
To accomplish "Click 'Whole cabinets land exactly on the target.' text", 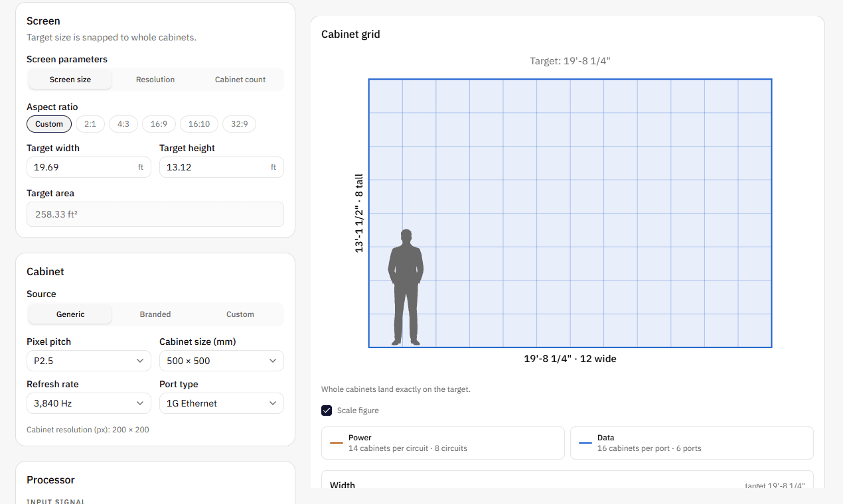I will (396, 389).
